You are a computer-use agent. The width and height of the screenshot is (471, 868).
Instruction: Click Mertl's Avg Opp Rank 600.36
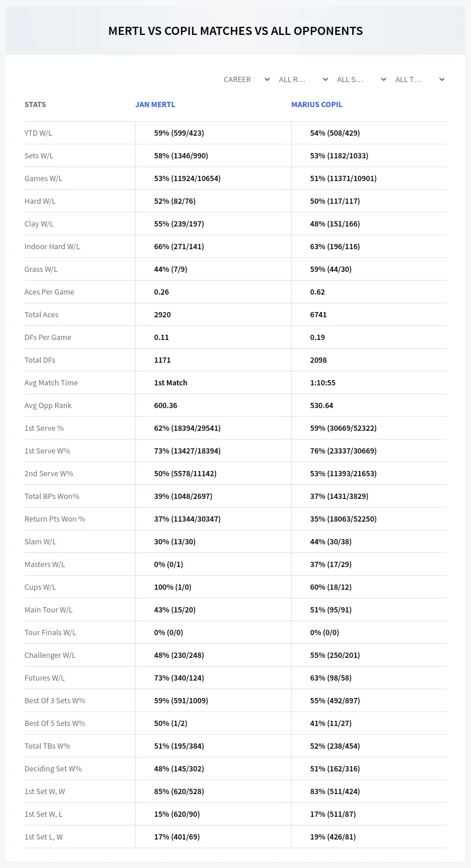[166, 405]
